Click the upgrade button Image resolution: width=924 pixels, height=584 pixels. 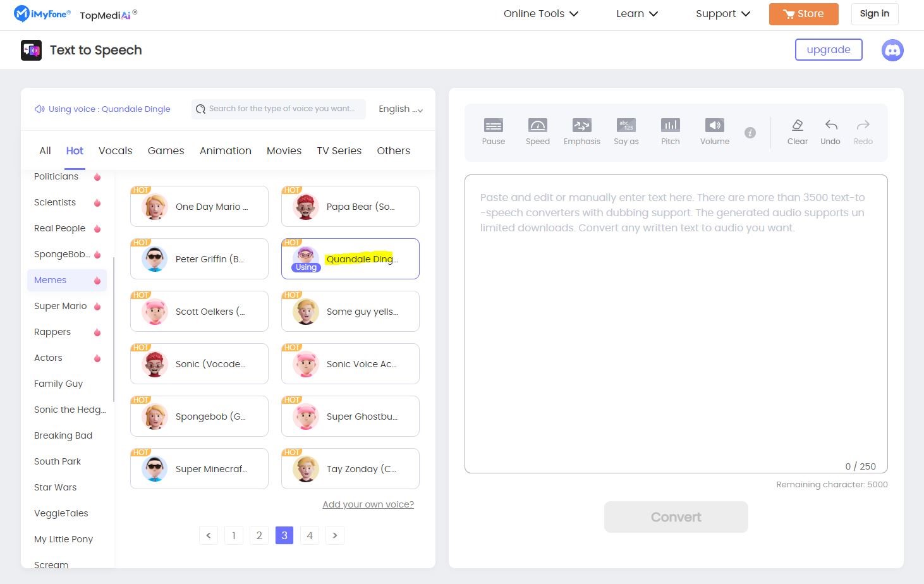pyautogui.click(x=829, y=50)
